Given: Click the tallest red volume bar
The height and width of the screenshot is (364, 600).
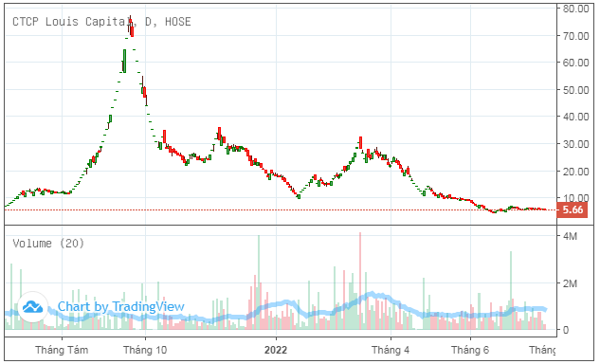Looking at the screenshot, I should [x=360, y=281].
